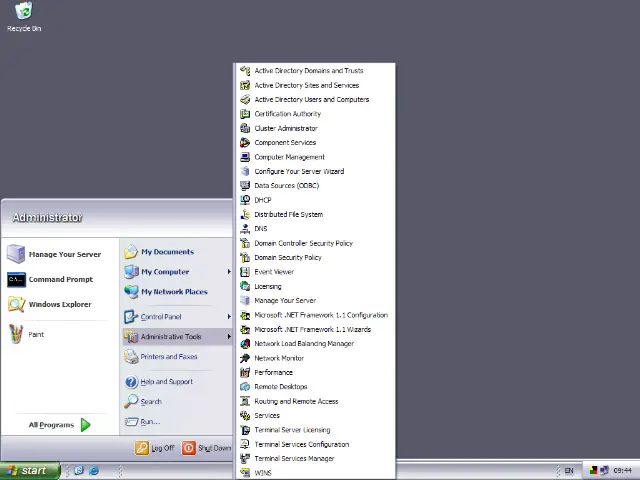This screenshot has width=640, height=480.
Task: Open Cluster Administrator icon
Action: pyautogui.click(x=245, y=128)
